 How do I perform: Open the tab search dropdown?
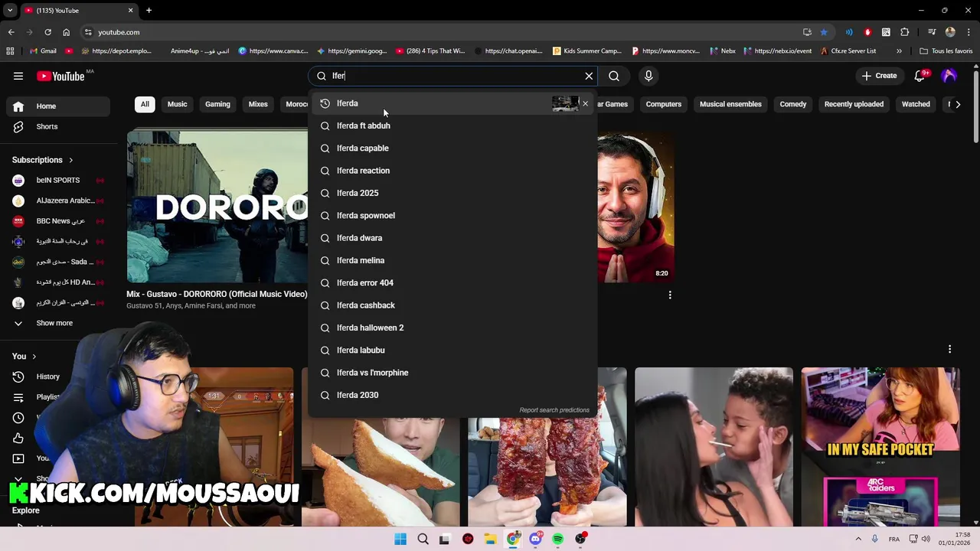pyautogui.click(x=10, y=11)
